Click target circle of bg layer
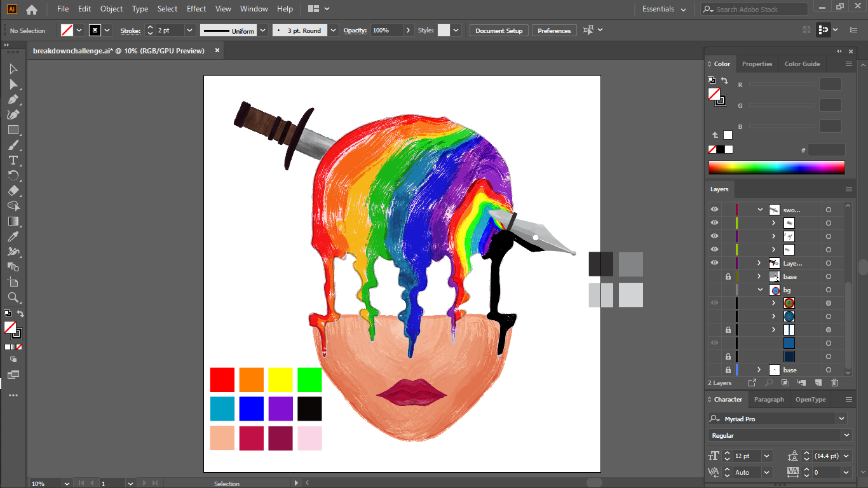This screenshot has width=868, height=488. tap(829, 290)
